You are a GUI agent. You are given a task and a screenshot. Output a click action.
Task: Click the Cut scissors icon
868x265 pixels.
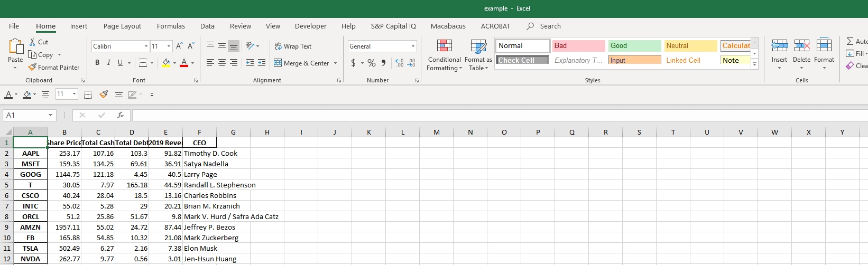(x=33, y=42)
